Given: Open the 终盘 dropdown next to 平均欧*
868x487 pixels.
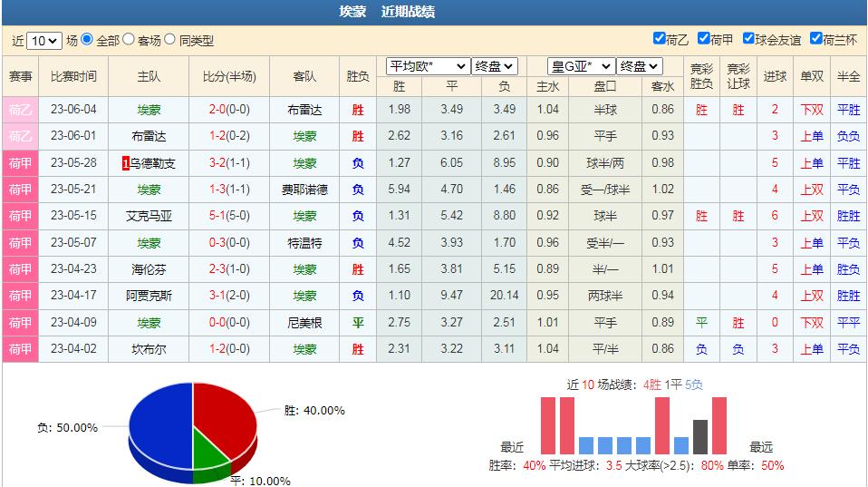Looking at the screenshot, I should click(x=495, y=66).
